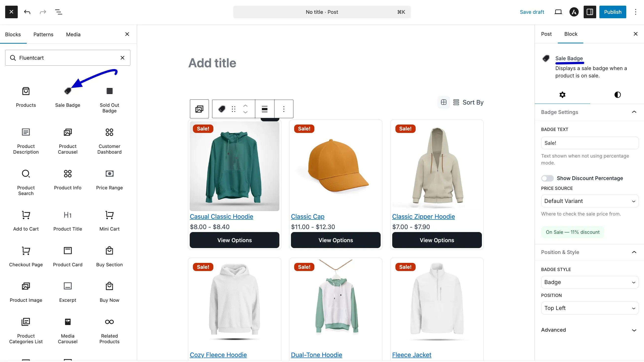Switch products to list view layout
This screenshot has height=362, width=644.
pos(456,102)
